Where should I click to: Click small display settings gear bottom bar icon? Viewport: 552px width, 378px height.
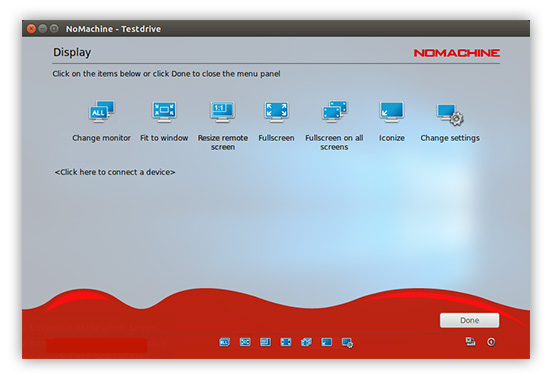347,343
